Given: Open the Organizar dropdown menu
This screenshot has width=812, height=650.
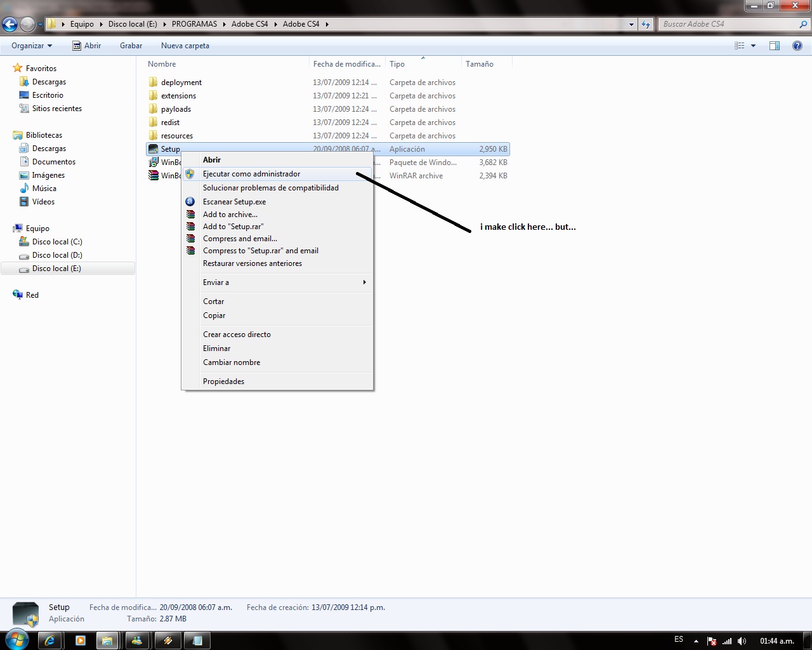Looking at the screenshot, I should [32, 46].
